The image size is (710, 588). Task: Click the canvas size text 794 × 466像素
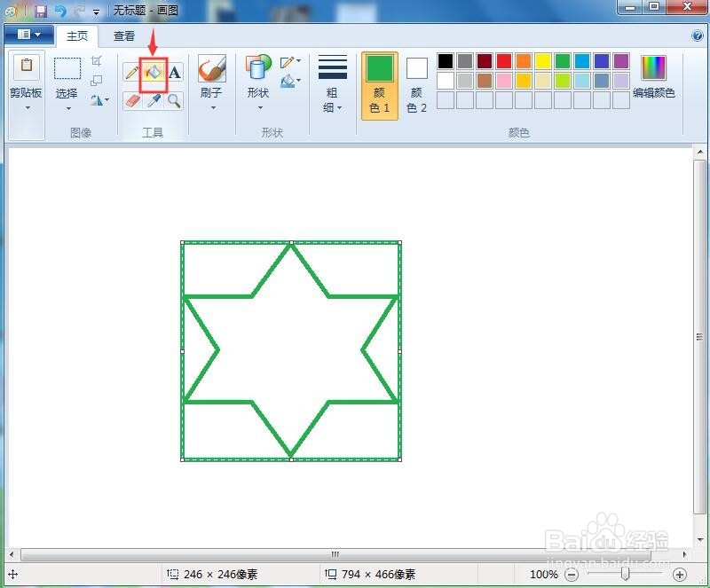[x=379, y=575]
